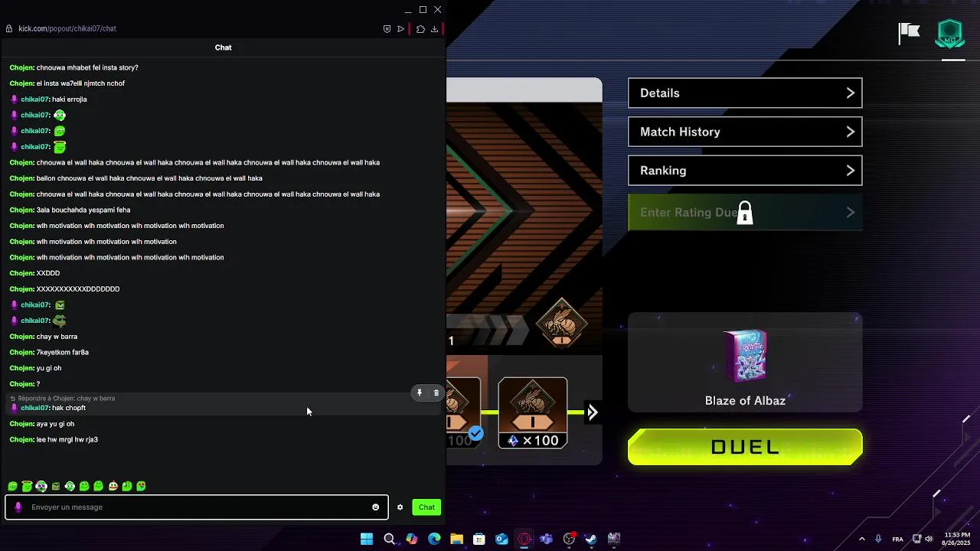This screenshot has width=980, height=551.
Task: Open Microsoft Store from taskbar
Action: (x=479, y=539)
